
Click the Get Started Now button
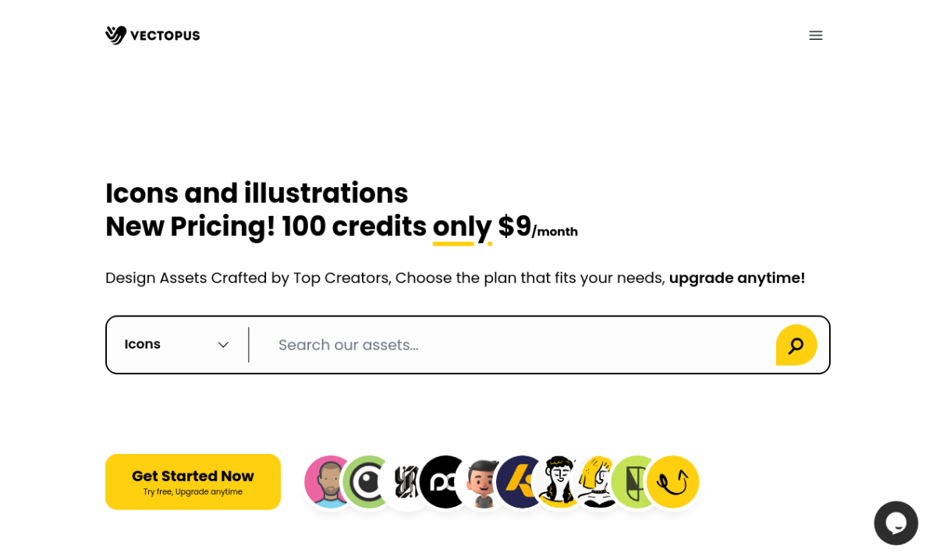pos(193,482)
